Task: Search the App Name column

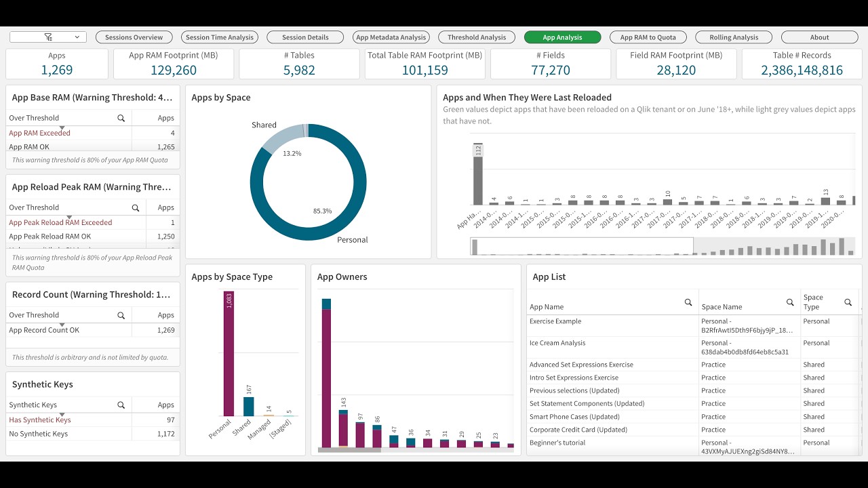Action: click(688, 302)
